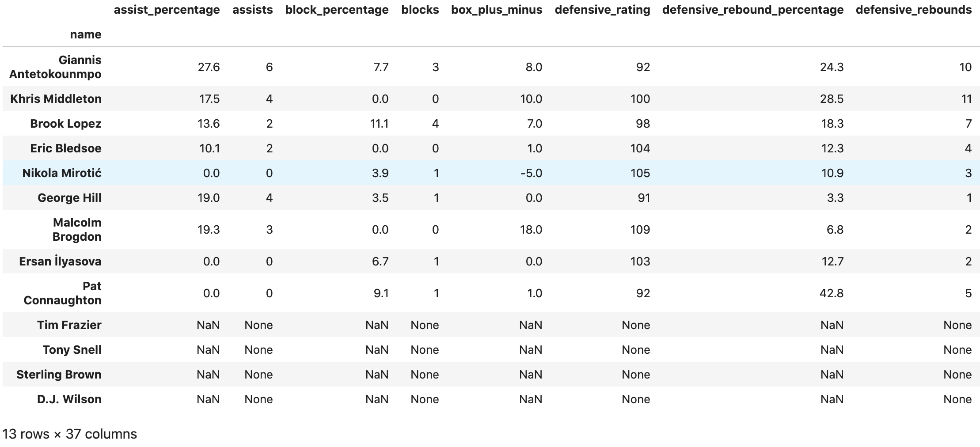Viewport: 980px width, 447px height.
Task: Select the Pat Connaughton row label
Action: [63, 293]
